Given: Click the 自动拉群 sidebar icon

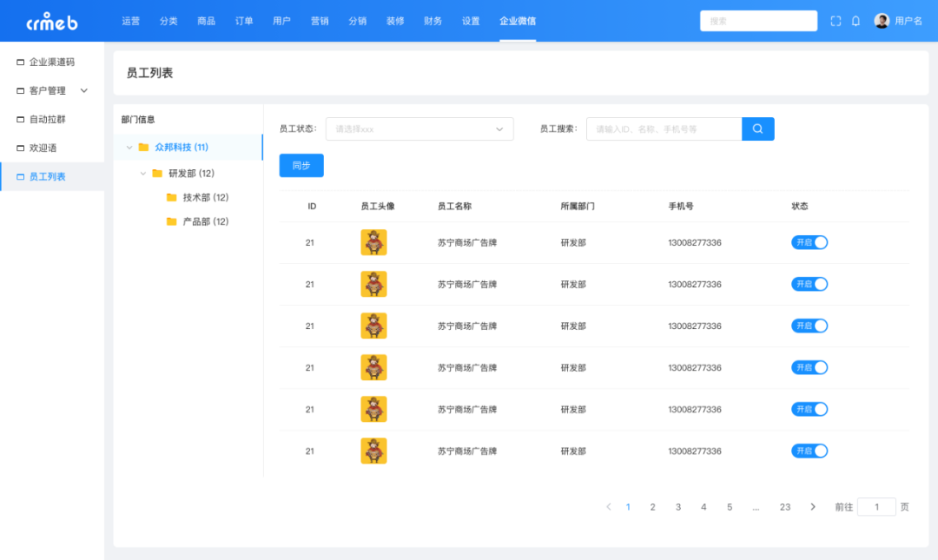Looking at the screenshot, I should (20, 120).
